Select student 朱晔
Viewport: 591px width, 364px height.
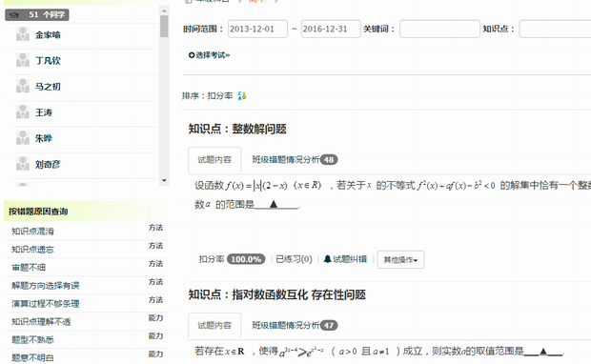coord(44,139)
